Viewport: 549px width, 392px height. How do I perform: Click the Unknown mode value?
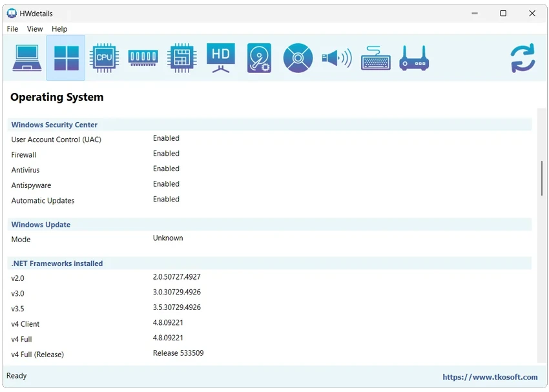(x=168, y=238)
